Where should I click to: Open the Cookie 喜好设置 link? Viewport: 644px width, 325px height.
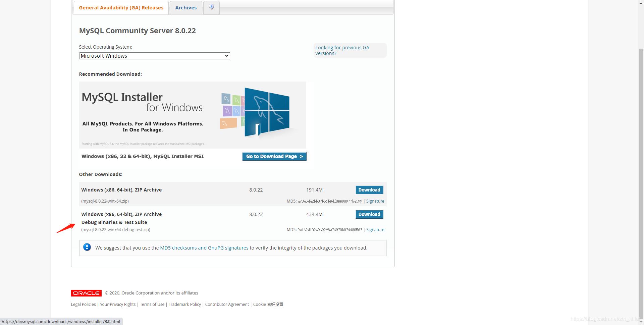(268, 305)
